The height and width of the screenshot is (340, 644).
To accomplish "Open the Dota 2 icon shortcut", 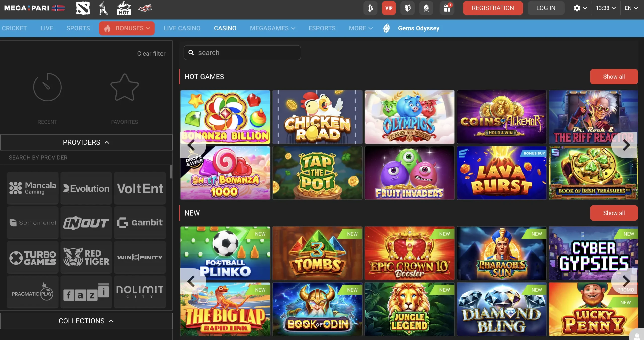I will 83,8.
